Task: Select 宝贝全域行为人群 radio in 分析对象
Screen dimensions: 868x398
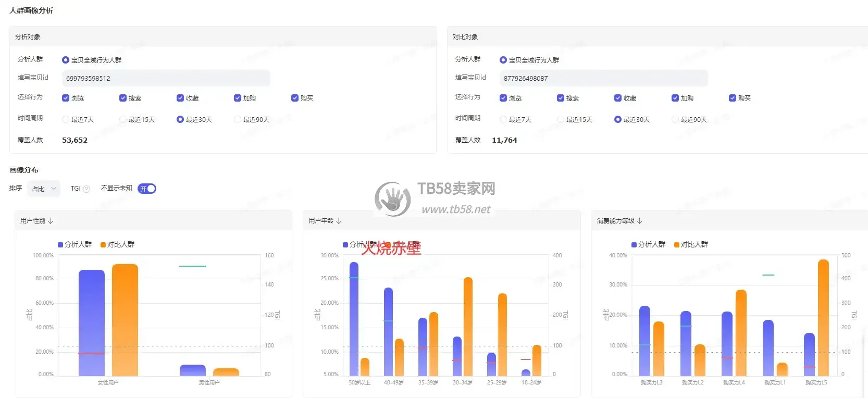Action: click(x=66, y=60)
